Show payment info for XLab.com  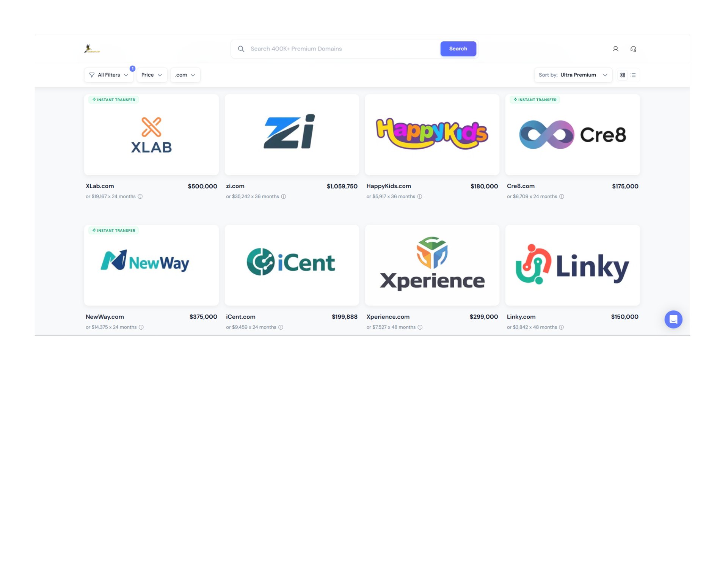[x=140, y=197]
